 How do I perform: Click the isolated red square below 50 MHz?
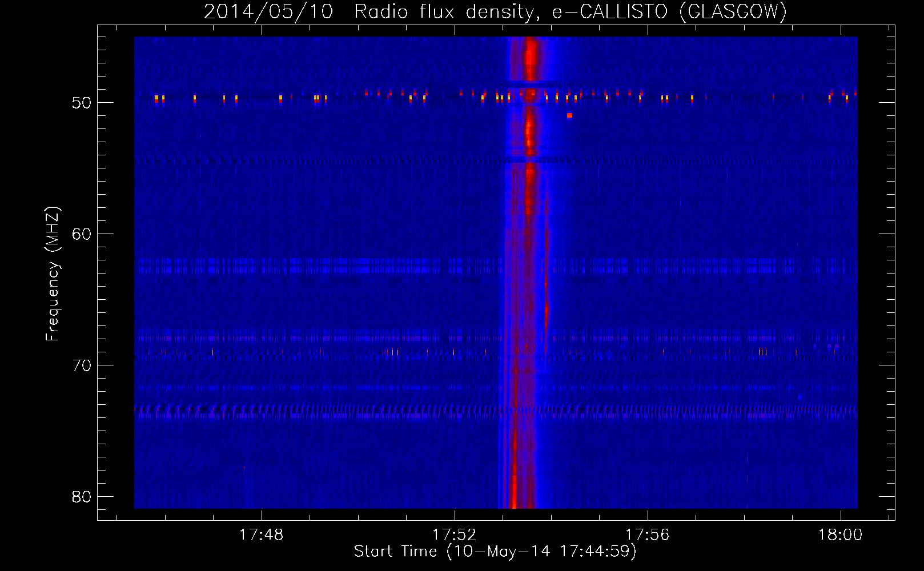569,115
